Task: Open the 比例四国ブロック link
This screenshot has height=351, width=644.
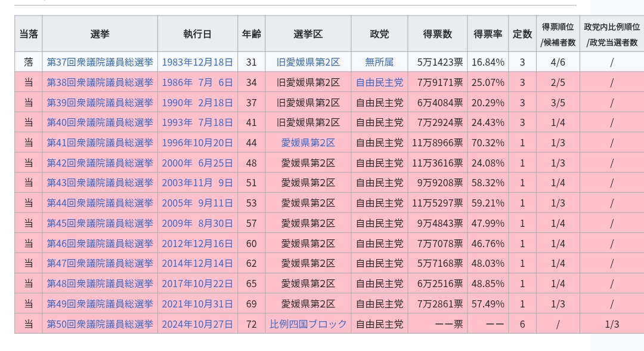Action: (x=308, y=324)
